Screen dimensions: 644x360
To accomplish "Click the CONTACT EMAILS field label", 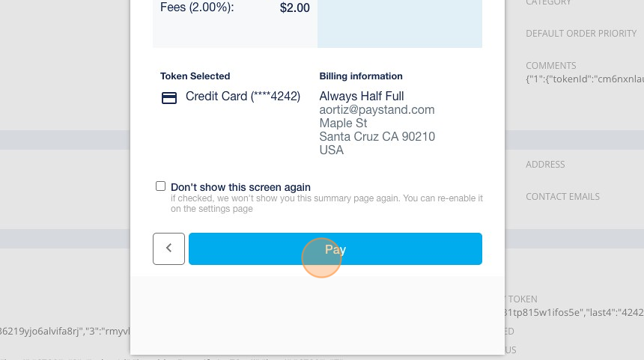I will [x=562, y=197].
